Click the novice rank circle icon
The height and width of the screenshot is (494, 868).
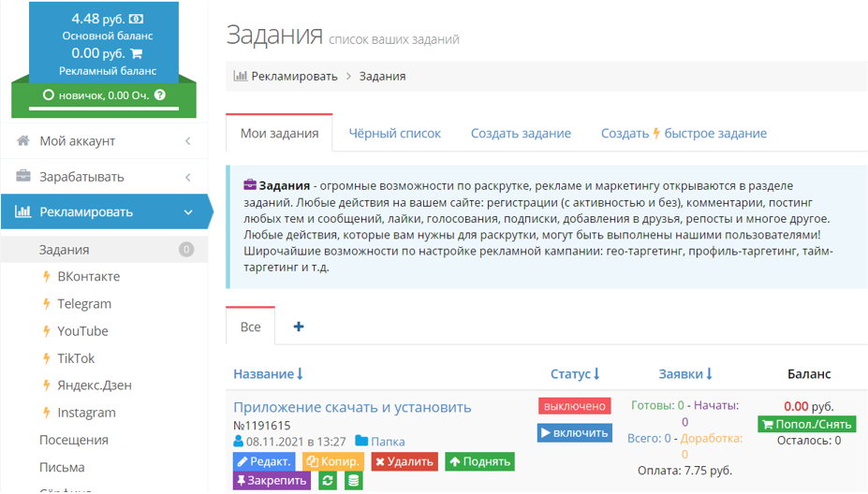pos(48,94)
